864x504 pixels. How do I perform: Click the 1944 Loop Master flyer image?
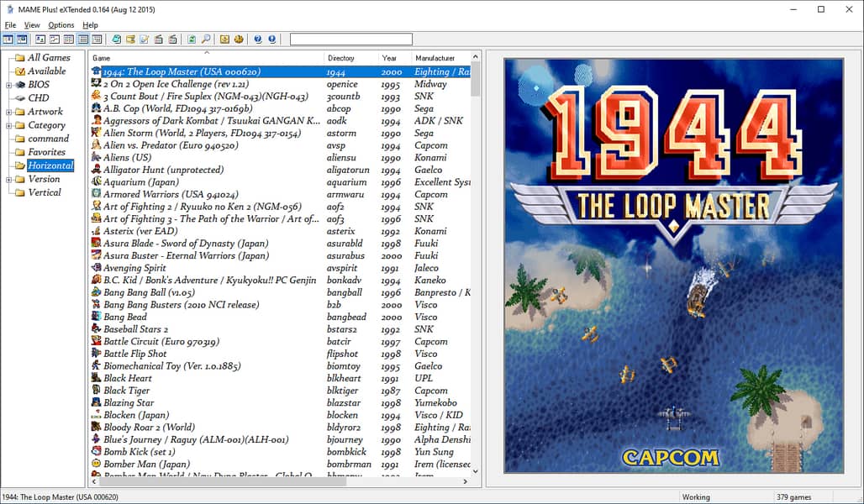pos(674,265)
